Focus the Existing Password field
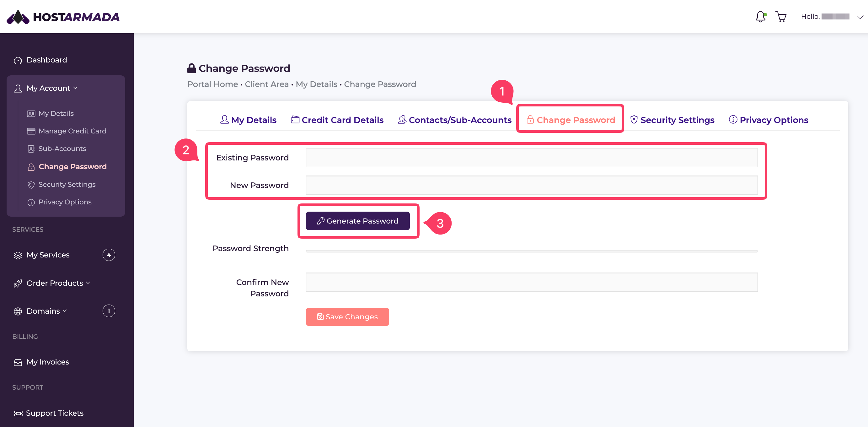868x427 pixels. 532,157
